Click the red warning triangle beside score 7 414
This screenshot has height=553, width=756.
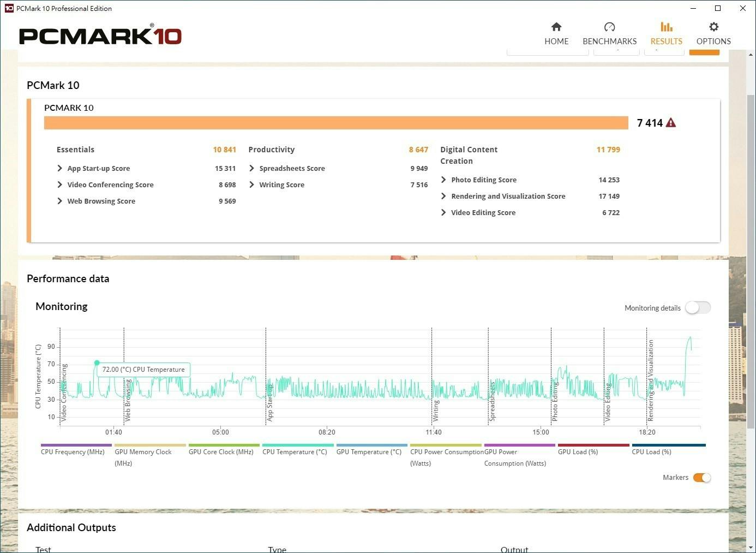(671, 123)
